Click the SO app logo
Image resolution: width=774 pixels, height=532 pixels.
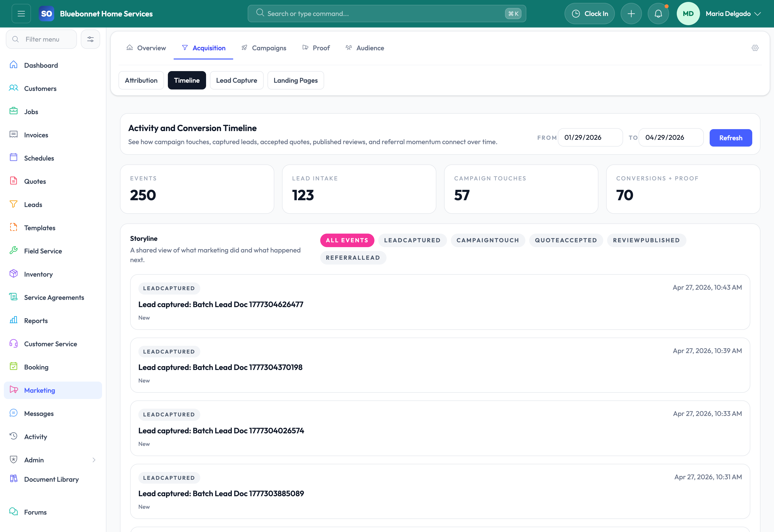coord(46,14)
